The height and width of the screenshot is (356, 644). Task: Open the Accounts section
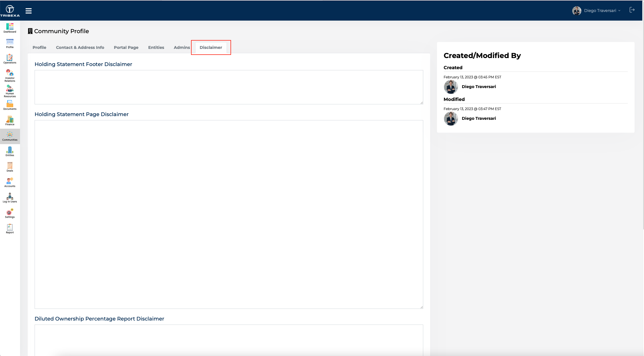pyautogui.click(x=9, y=182)
